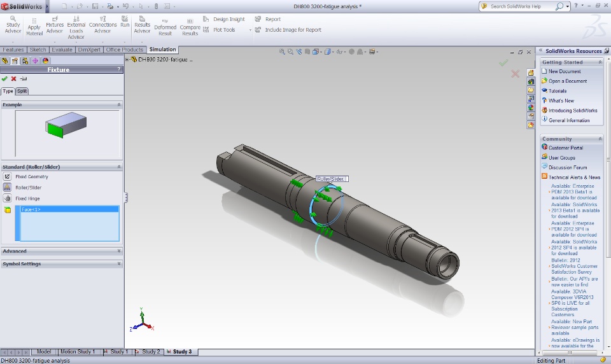The width and height of the screenshot is (611, 364).
Task: Switch to the Model bottom tab
Action: coord(44,351)
